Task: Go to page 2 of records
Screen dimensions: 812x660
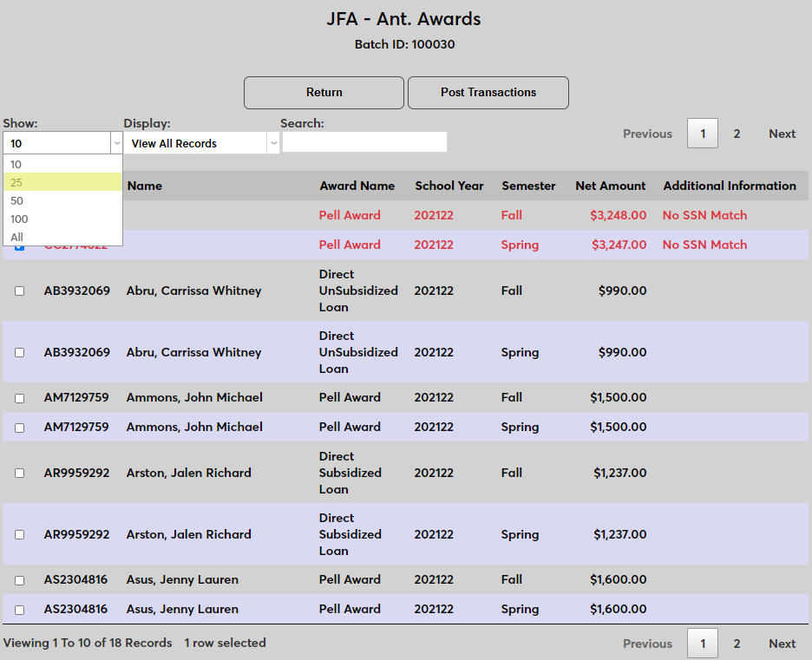Action: pos(737,134)
